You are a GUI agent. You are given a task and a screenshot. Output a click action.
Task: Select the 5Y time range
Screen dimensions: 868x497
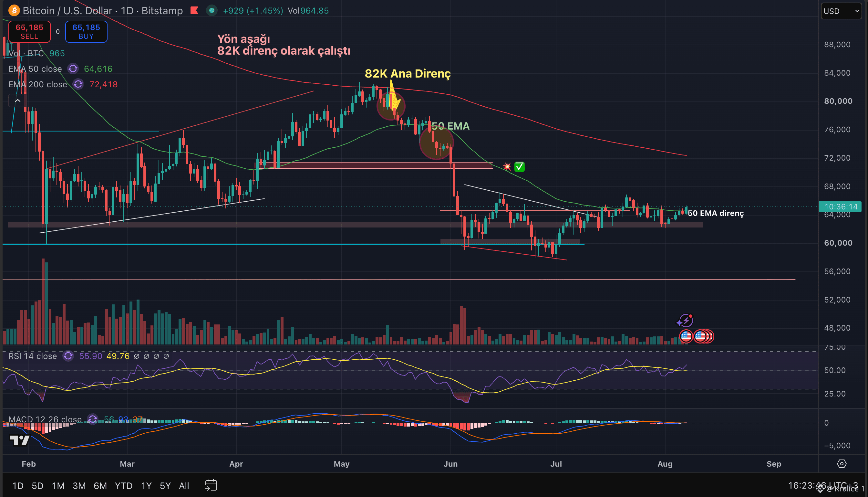(x=165, y=485)
